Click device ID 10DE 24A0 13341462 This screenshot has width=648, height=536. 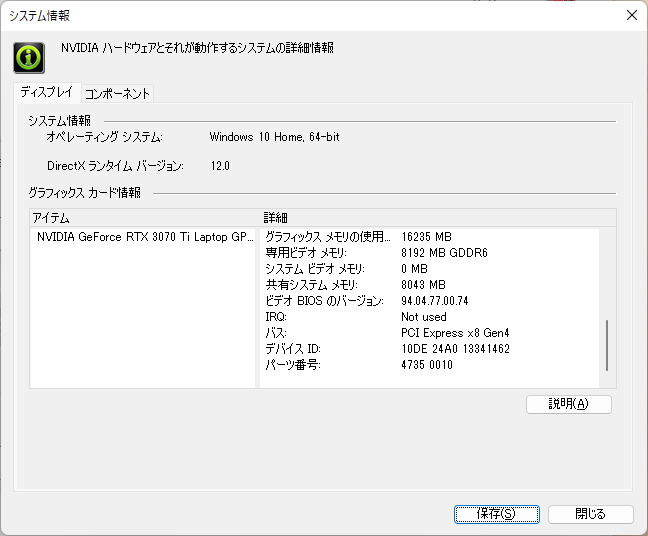coord(455,349)
